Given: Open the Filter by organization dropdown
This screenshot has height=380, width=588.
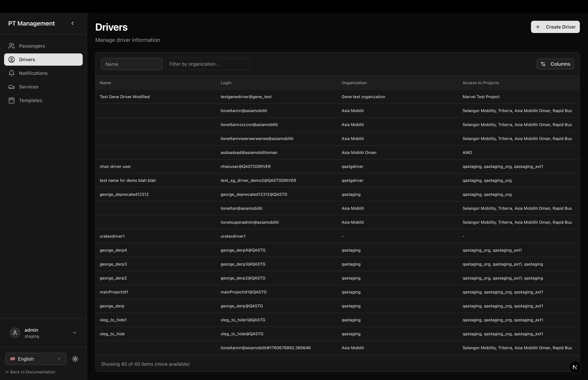Looking at the screenshot, I should [x=208, y=64].
